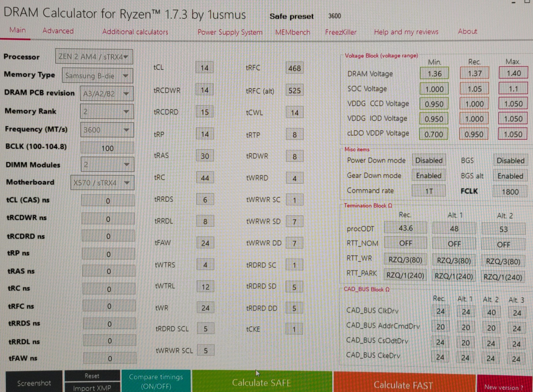Click the tRC ns input field
This screenshot has width=533, height=392.
[x=109, y=289]
